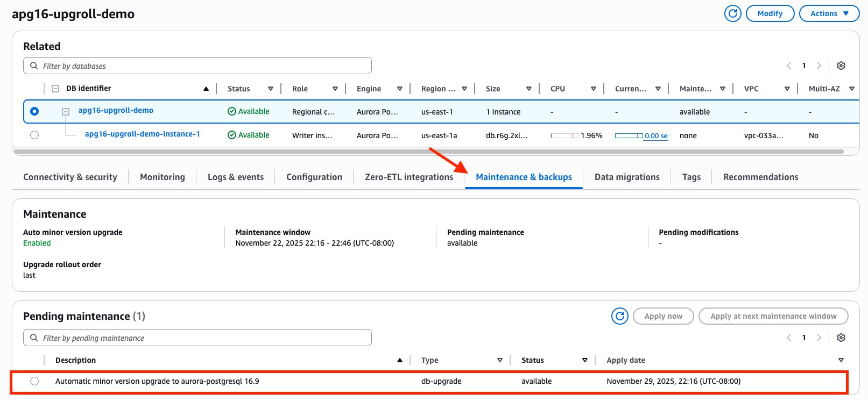The image size is (868, 401).
Task: Open Pending maintenance table settings gear
Action: pyautogui.click(x=841, y=338)
